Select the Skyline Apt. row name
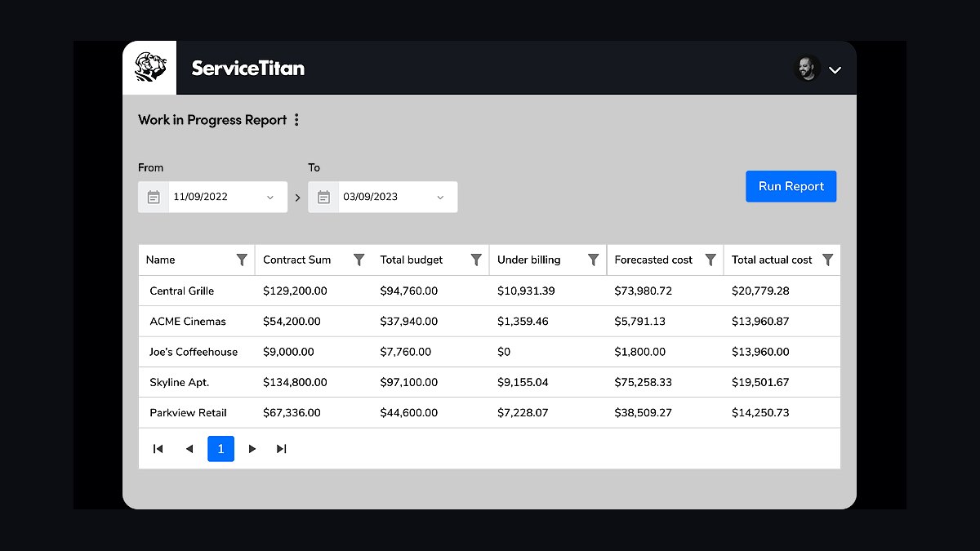 (x=180, y=382)
